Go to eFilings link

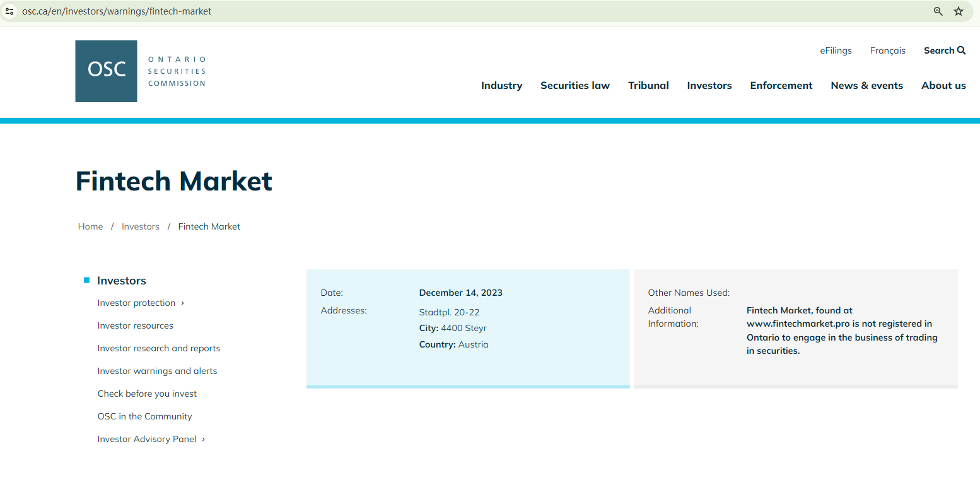point(836,50)
